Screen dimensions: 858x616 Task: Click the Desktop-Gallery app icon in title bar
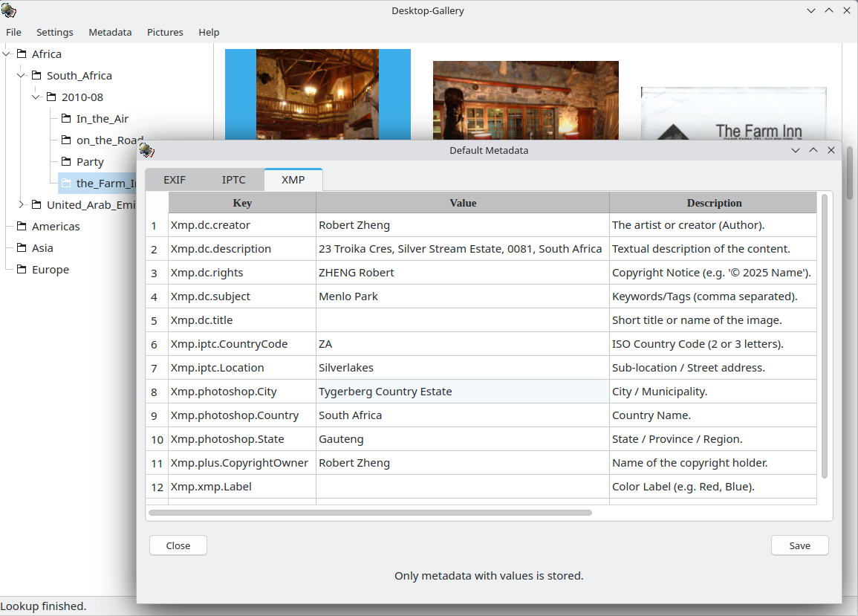tap(9, 10)
